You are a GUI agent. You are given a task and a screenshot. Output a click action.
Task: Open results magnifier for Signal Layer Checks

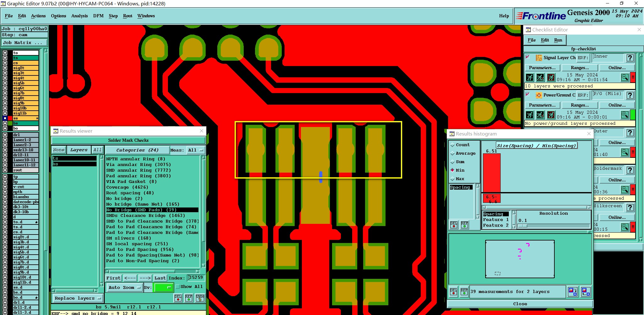(625, 77)
